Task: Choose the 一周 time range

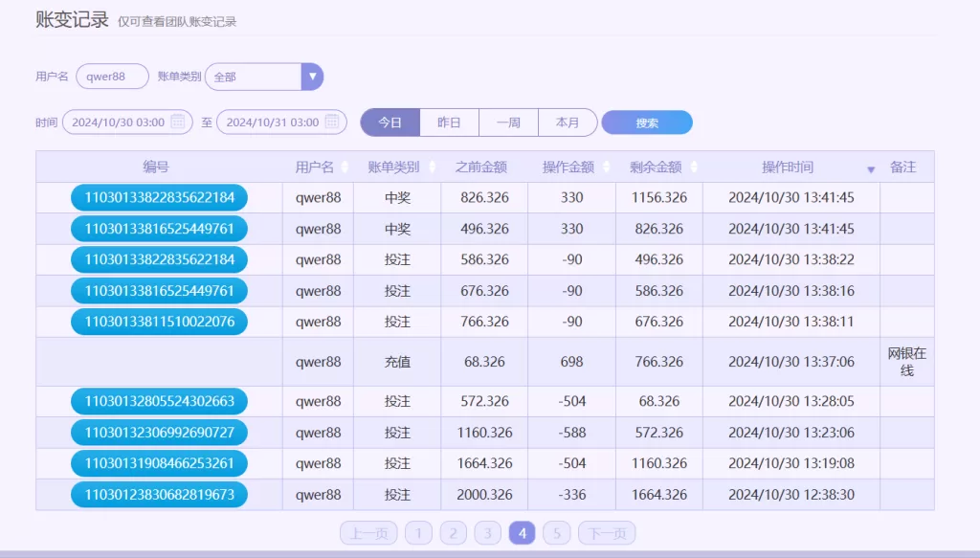Action: click(x=509, y=123)
